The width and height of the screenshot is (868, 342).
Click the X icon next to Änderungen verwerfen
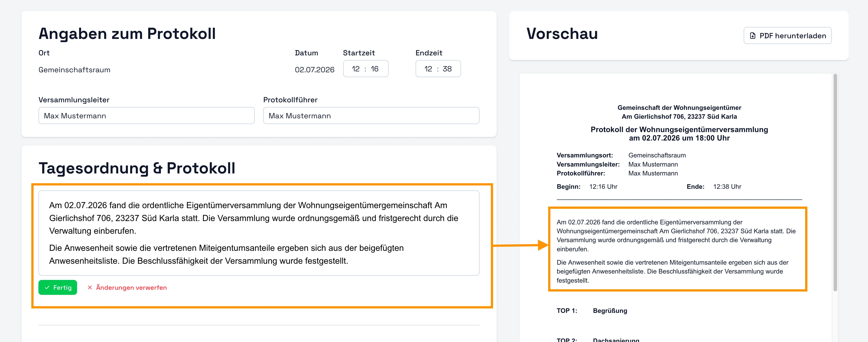click(x=90, y=287)
